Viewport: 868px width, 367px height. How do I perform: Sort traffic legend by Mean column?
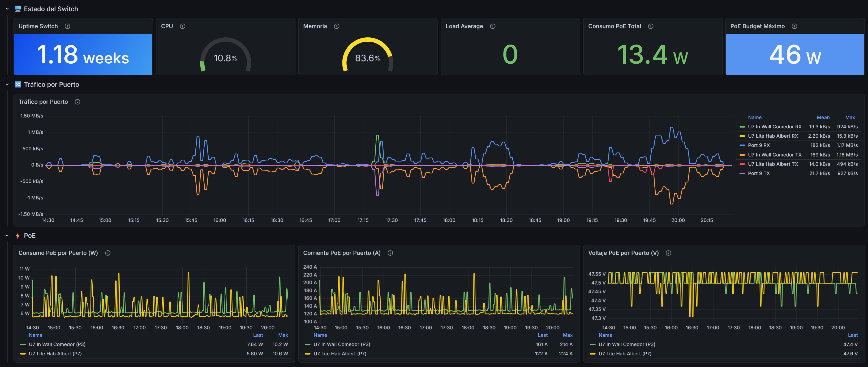pos(823,117)
